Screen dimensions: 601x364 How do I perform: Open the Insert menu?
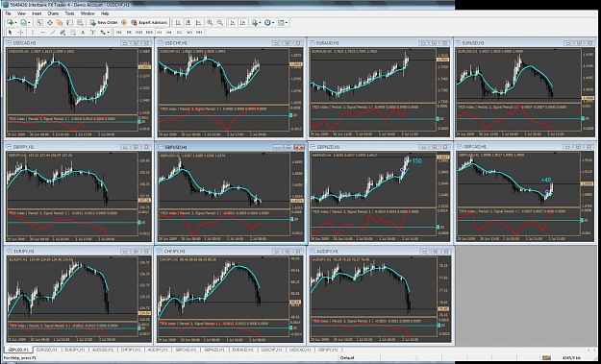tap(37, 13)
